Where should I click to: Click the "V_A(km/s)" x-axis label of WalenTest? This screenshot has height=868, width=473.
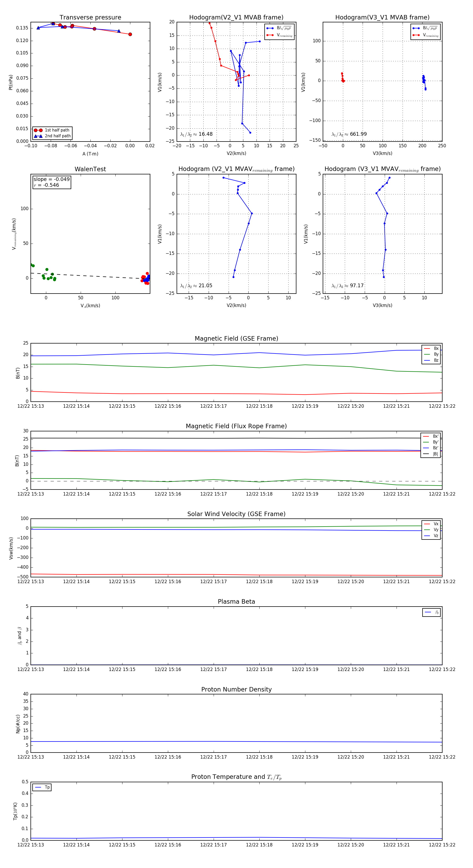click(x=90, y=306)
